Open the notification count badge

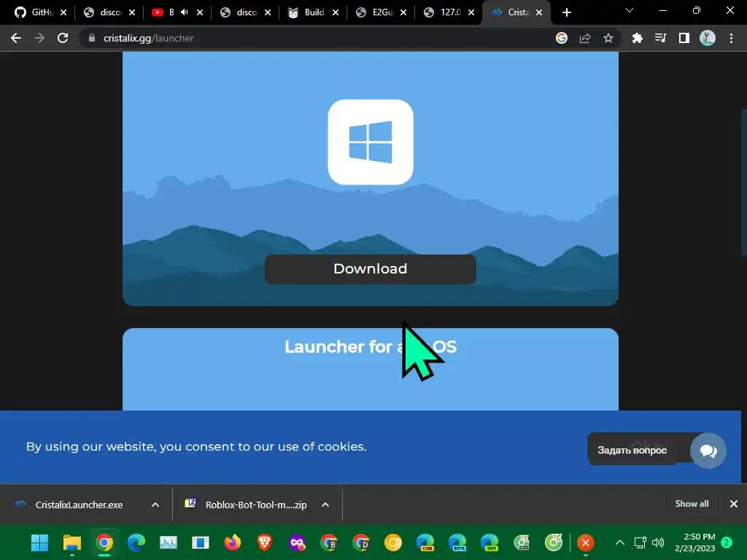point(727,542)
